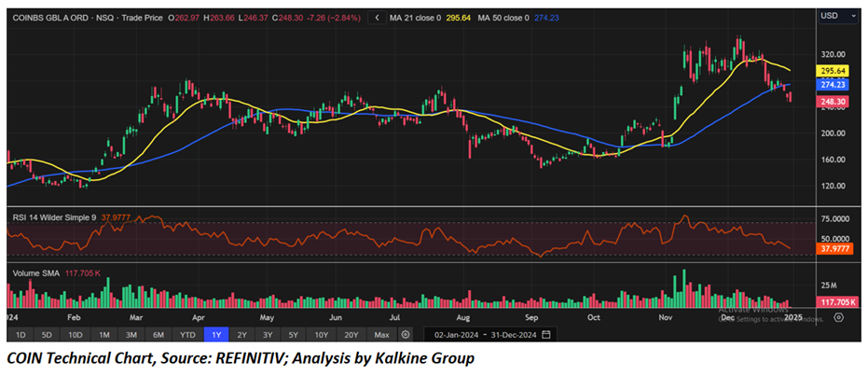The height and width of the screenshot is (376, 868).
Task: Select the 3M time range
Action: 131,335
